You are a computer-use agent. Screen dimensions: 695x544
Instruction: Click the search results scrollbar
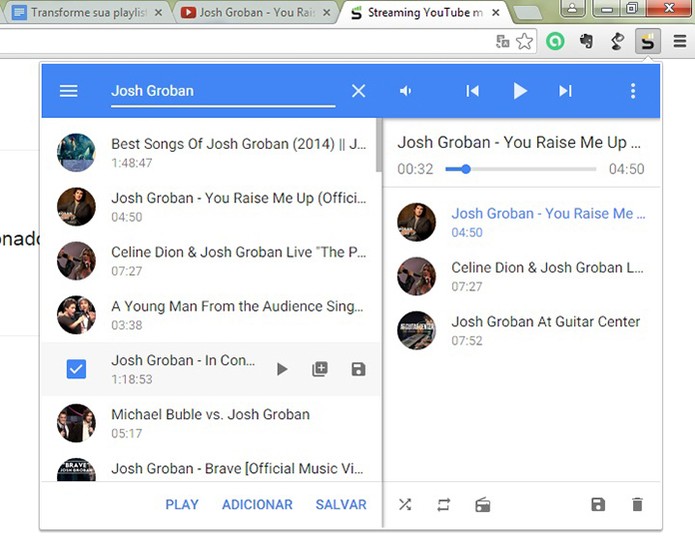pos(379,145)
